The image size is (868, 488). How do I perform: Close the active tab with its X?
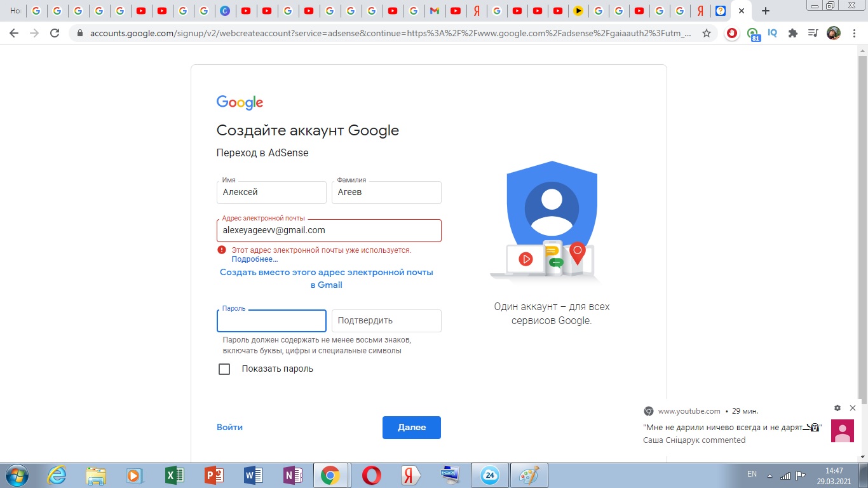click(x=741, y=11)
